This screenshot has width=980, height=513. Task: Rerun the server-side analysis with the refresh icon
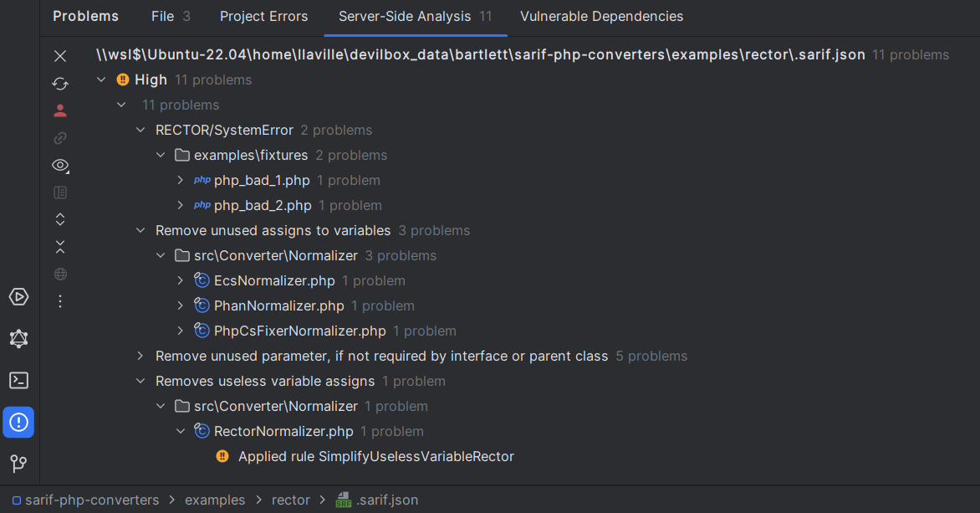coord(59,84)
